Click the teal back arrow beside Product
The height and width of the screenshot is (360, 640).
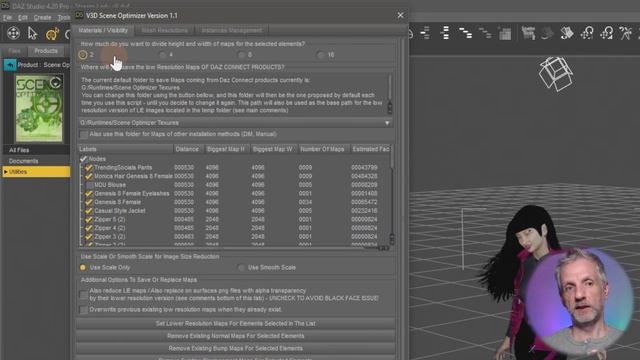pyautogui.click(x=10, y=65)
